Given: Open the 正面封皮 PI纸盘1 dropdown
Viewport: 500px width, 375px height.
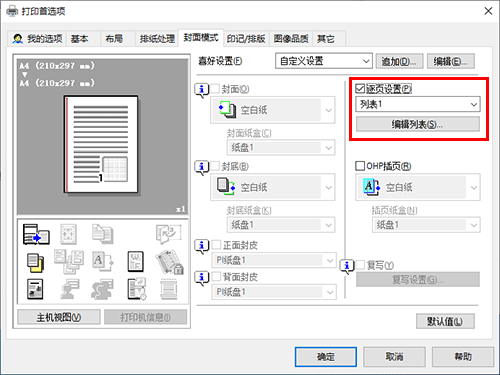Looking at the screenshot, I should tap(274, 260).
